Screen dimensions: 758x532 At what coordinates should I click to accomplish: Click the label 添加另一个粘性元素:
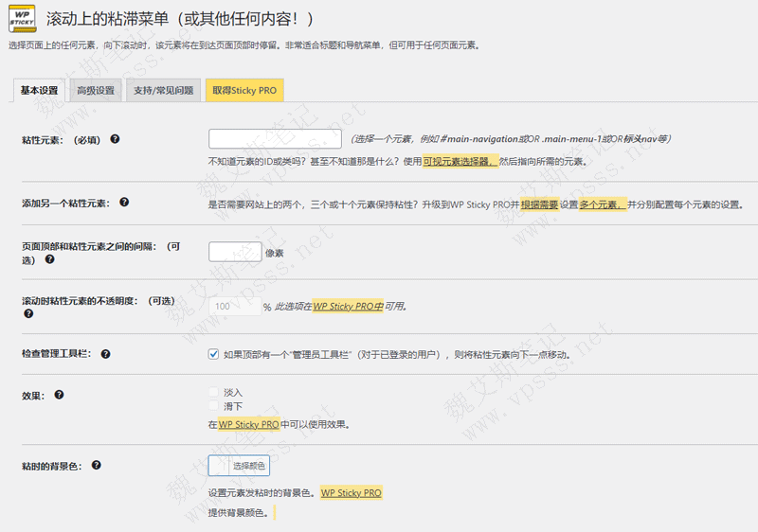point(65,204)
